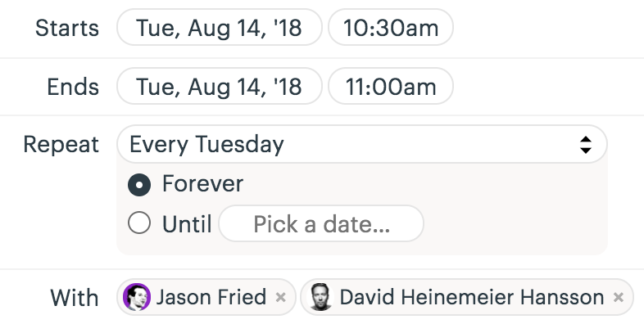Open the Starts date Tue, Aug 14 picker
The height and width of the screenshot is (324, 644).
(x=220, y=28)
